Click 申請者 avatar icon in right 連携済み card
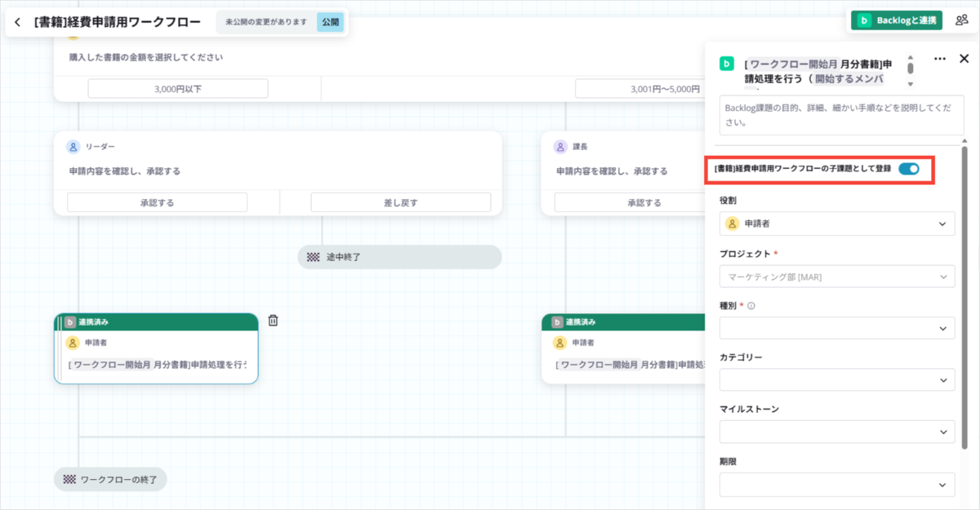The height and width of the screenshot is (510, 980). point(559,343)
